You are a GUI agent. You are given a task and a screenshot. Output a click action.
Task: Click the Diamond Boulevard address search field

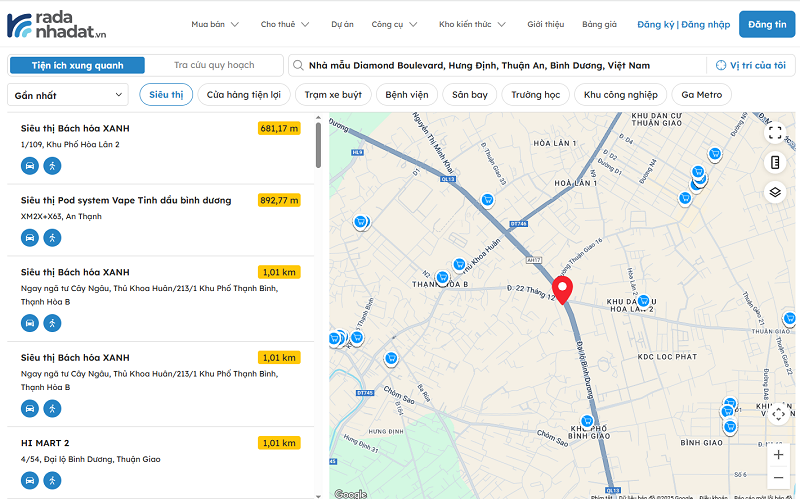[495, 65]
